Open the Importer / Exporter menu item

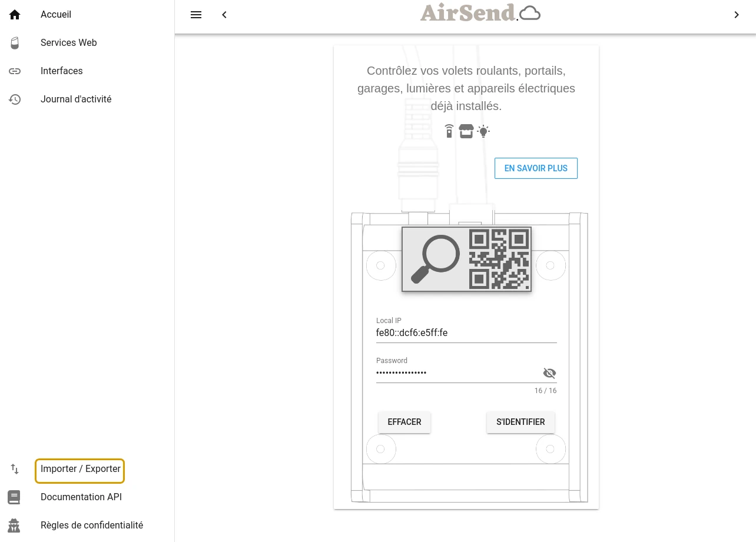tap(80, 469)
